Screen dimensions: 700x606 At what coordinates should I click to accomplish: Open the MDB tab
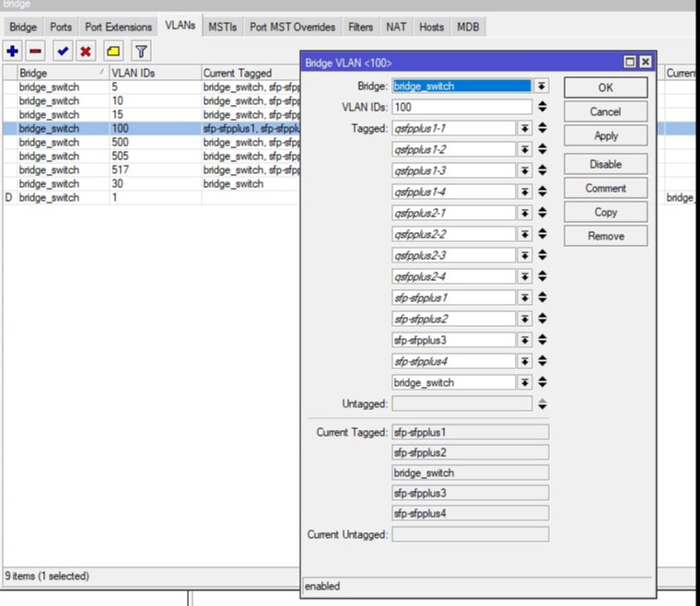468,27
